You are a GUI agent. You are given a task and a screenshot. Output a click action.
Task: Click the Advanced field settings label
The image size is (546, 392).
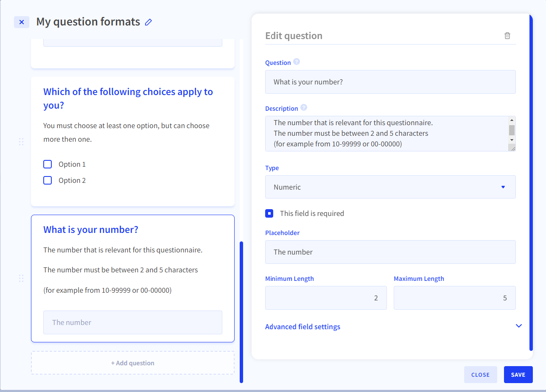point(302,327)
